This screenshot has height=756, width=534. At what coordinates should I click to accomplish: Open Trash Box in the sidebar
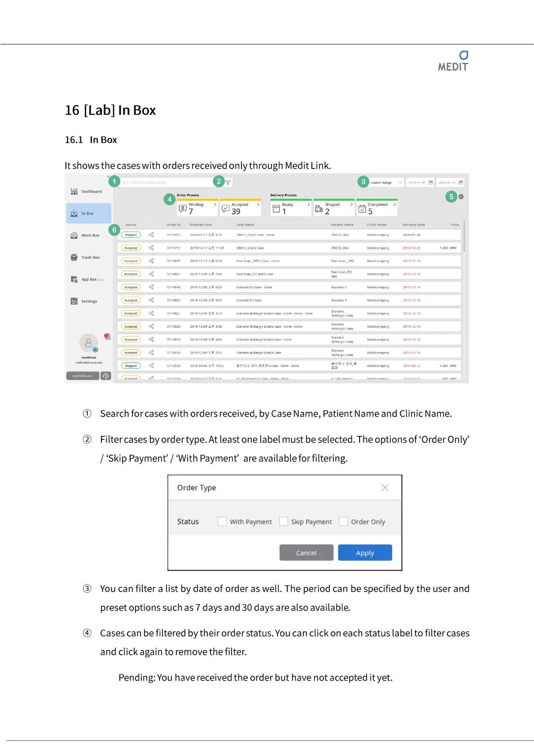89,257
